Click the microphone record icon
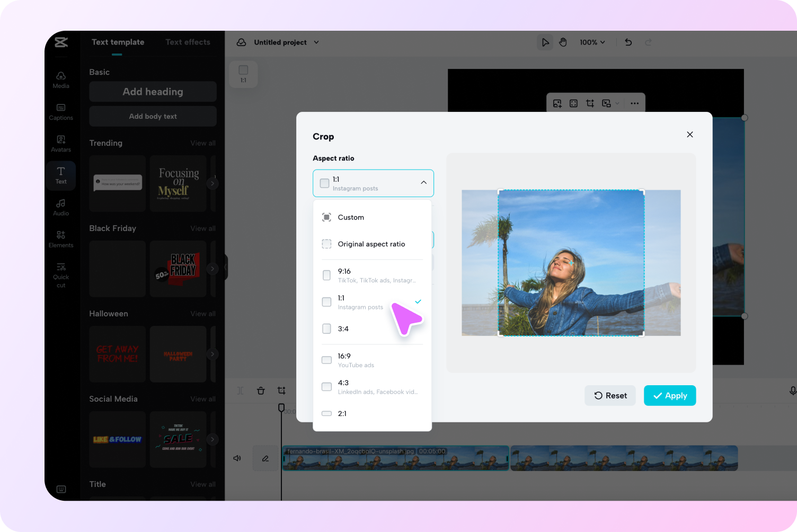Image resolution: width=797 pixels, height=532 pixels. click(x=792, y=391)
